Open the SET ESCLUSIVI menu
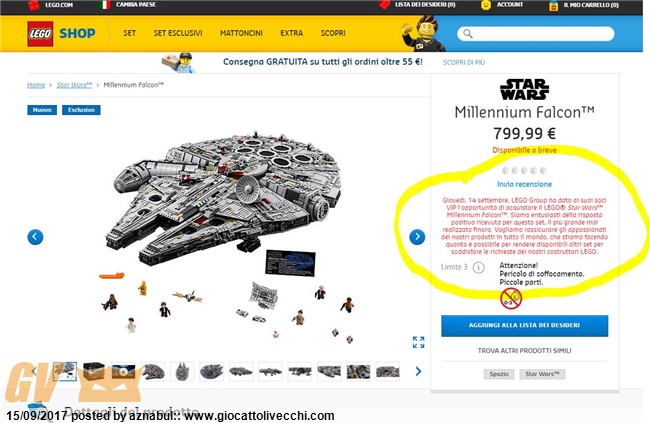Image resolution: width=650 pixels, height=423 pixels. [178, 33]
